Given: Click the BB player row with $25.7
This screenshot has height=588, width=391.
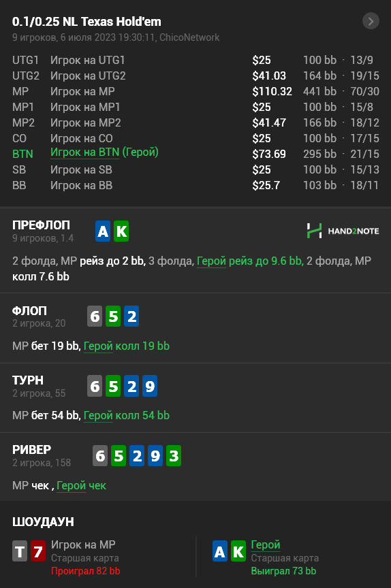Looking at the screenshot, I should coord(195,185).
